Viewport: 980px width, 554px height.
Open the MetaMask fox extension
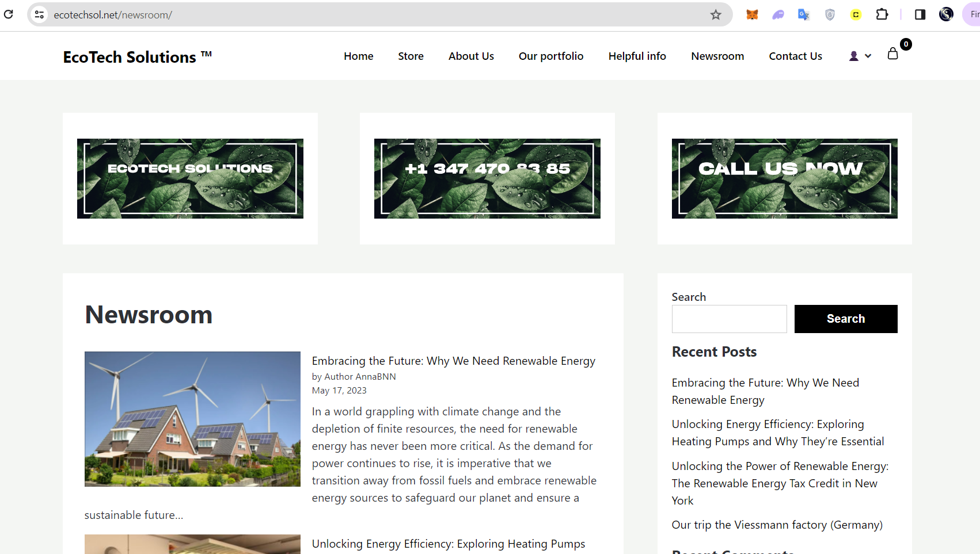752,15
